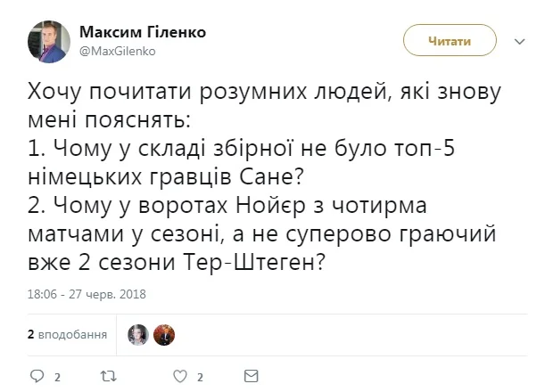Click the like count beside the heart
Image resolution: width=553 pixels, height=392 pixels.
[x=202, y=377]
